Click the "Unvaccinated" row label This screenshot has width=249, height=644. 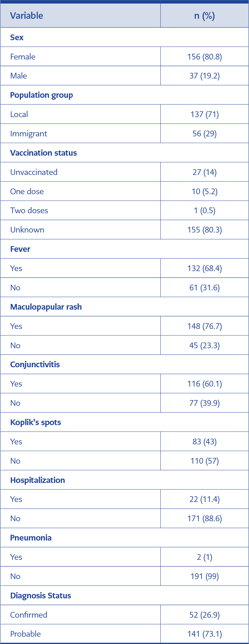click(34, 172)
